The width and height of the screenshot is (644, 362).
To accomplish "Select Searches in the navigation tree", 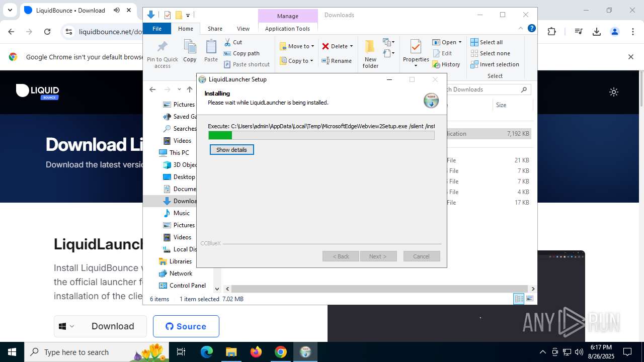I will pos(180,129).
